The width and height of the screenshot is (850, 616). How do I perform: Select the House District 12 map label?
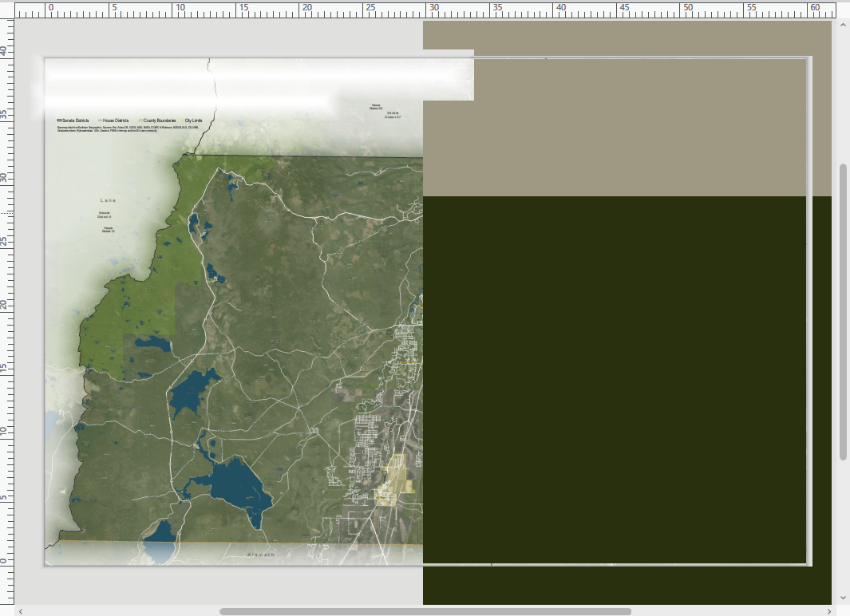point(108,231)
